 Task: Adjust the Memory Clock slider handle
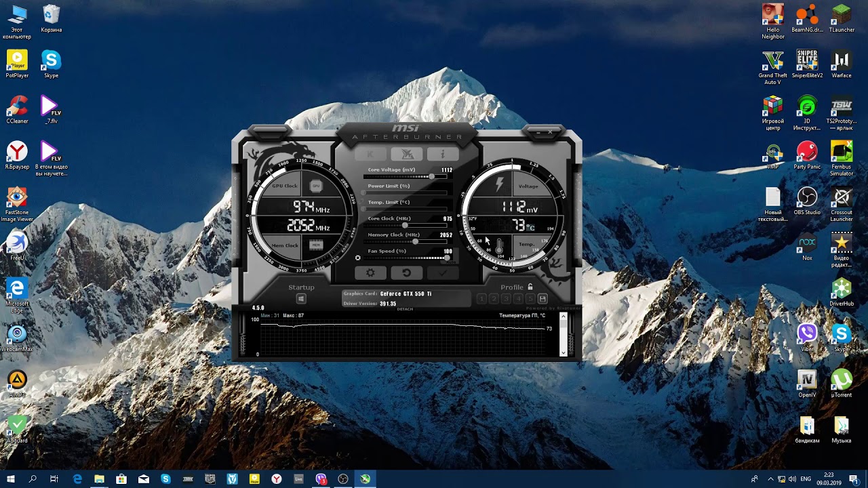(415, 241)
